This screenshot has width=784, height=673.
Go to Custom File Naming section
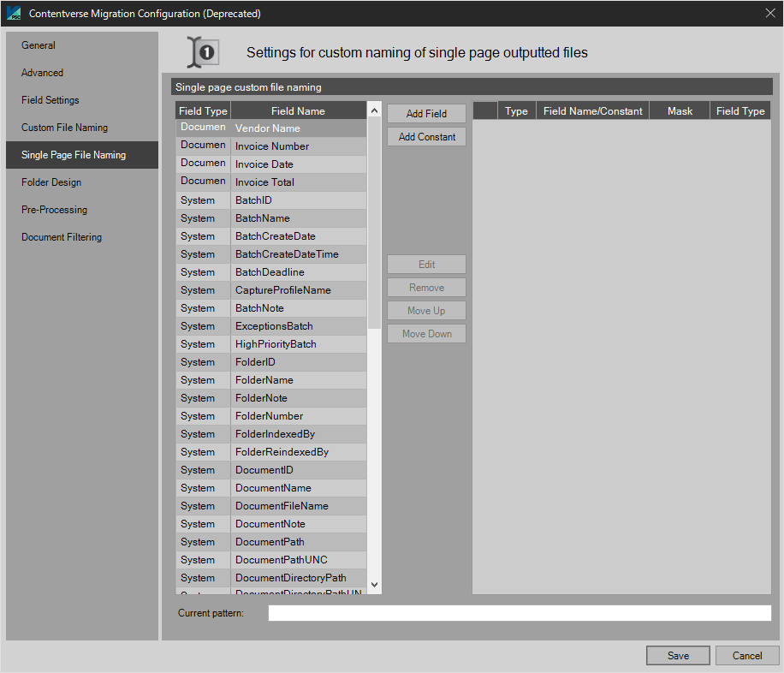[x=82, y=128]
